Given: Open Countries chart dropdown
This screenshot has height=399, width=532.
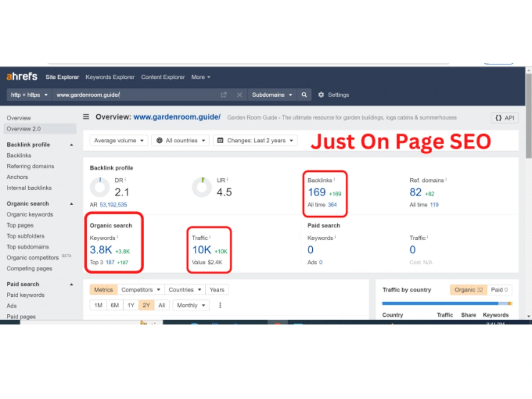Looking at the screenshot, I should click(185, 290).
